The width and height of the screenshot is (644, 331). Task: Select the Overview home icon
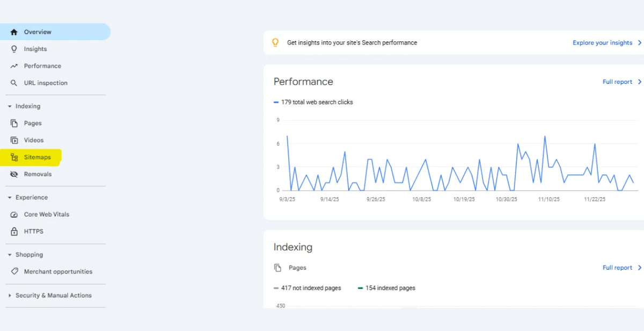16,32
